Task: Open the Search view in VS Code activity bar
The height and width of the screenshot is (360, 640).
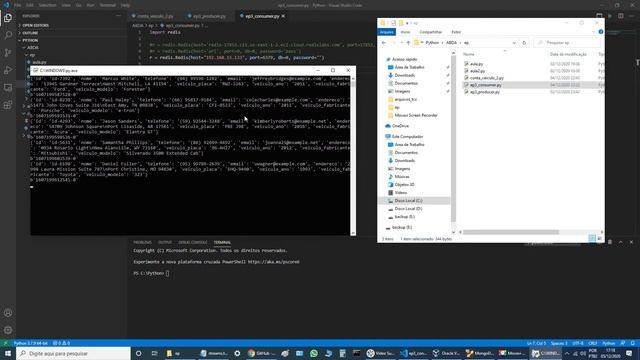Action: pos(8,35)
